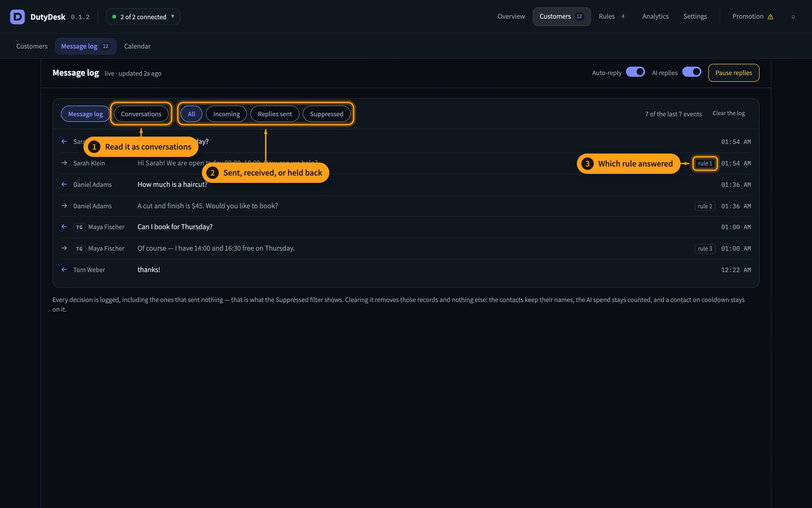Click Maya Fischer on the 'Of course' reply row
The height and width of the screenshot is (508, 812).
[106, 249]
